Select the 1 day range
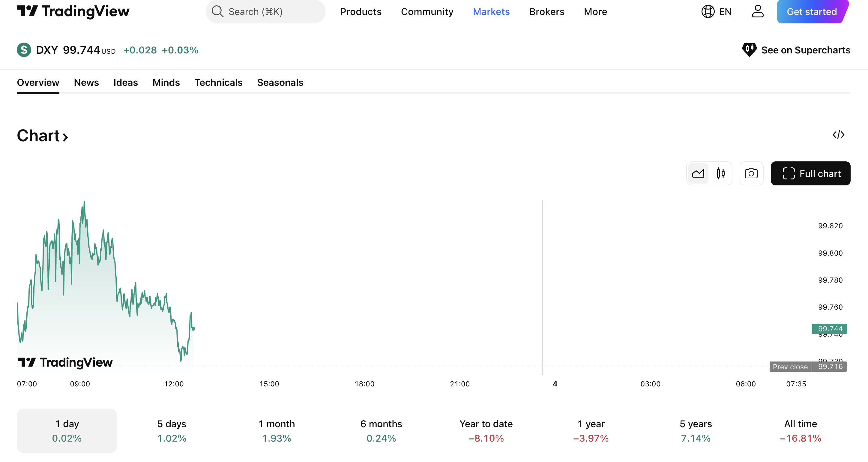 point(67,431)
